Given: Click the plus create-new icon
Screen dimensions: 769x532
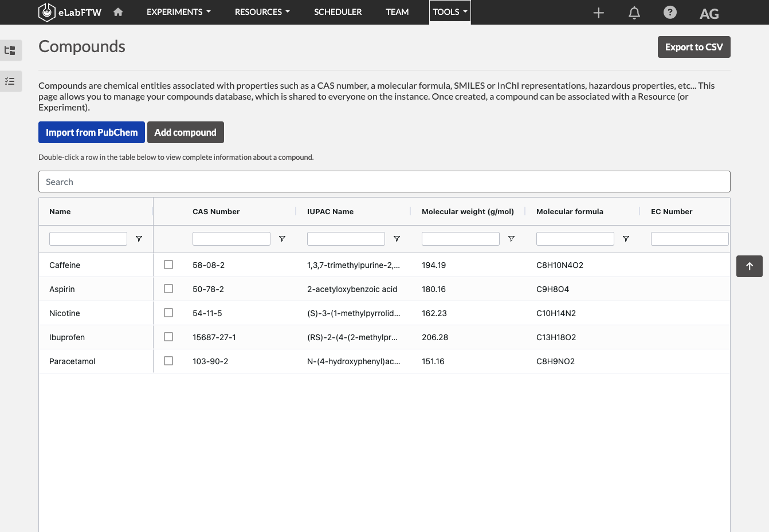Looking at the screenshot, I should tap(599, 13).
